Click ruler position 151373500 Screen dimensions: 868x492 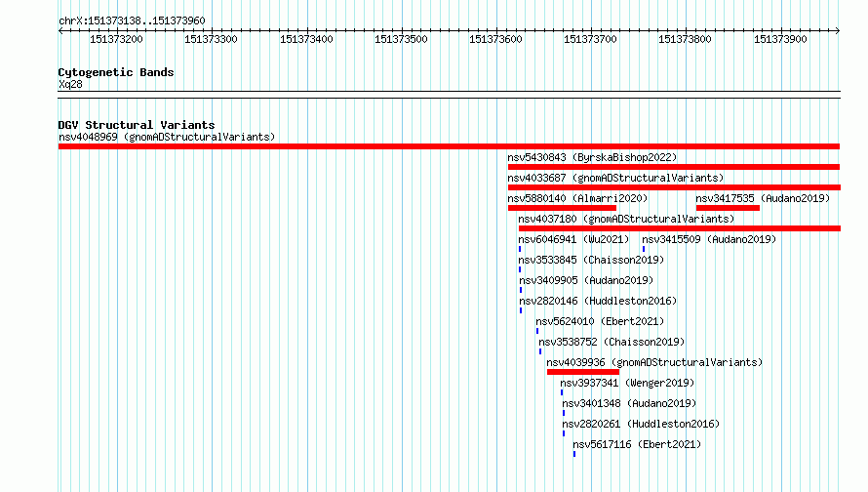(401, 39)
